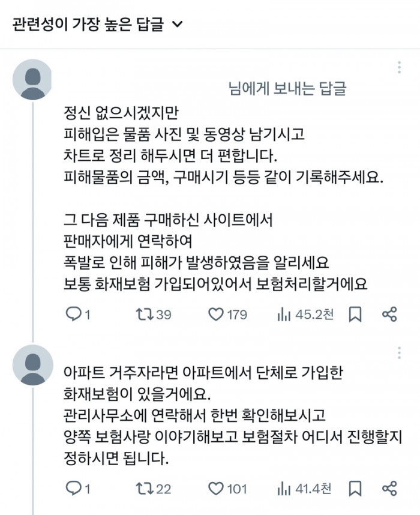Click the '님에게 보내는 답글' link

287,88
